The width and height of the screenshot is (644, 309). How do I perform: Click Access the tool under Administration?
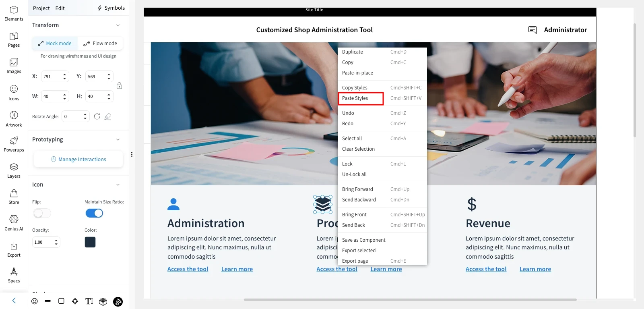click(x=188, y=269)
